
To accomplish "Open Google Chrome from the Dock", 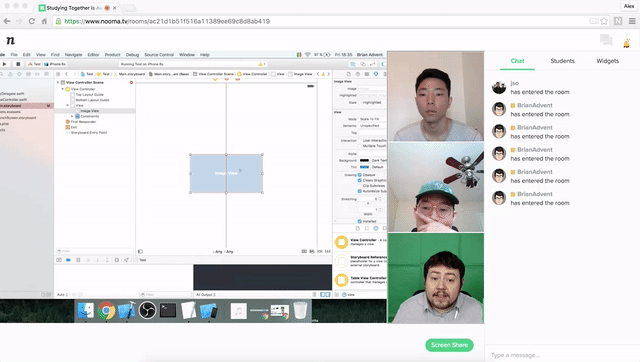I will [106, 311].
